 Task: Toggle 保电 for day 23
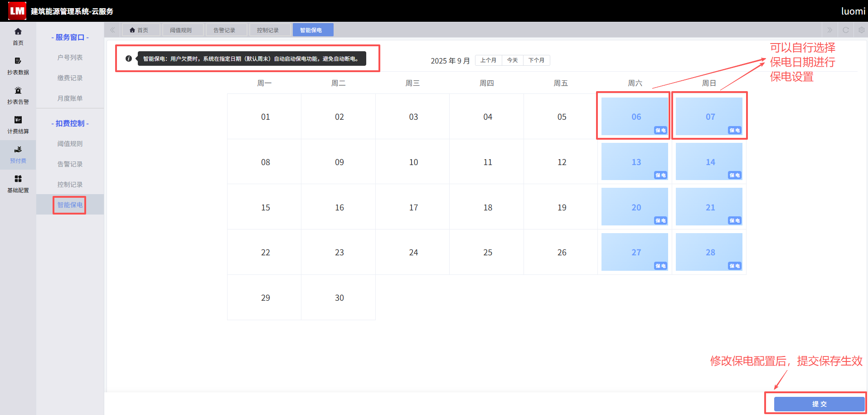(339, 252)
